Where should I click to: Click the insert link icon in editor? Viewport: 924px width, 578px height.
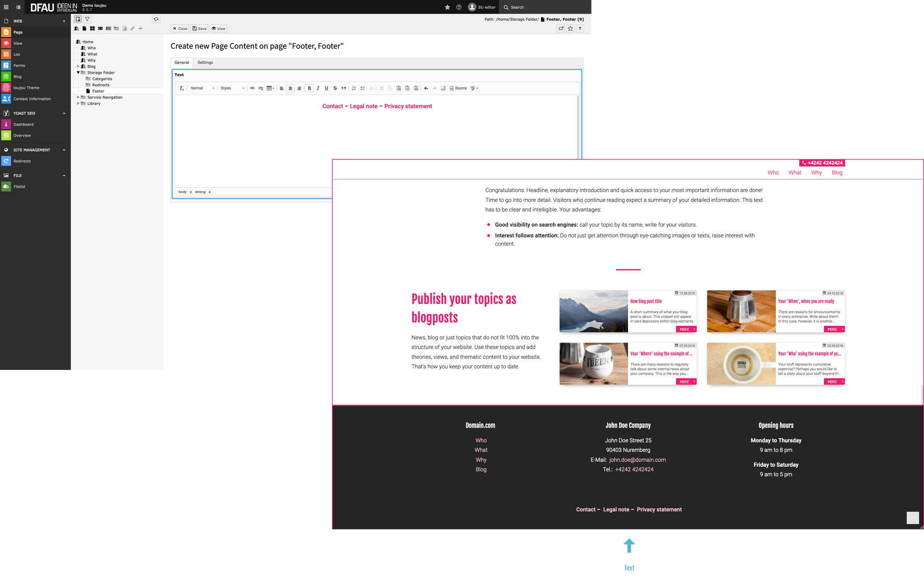[252, 88]
